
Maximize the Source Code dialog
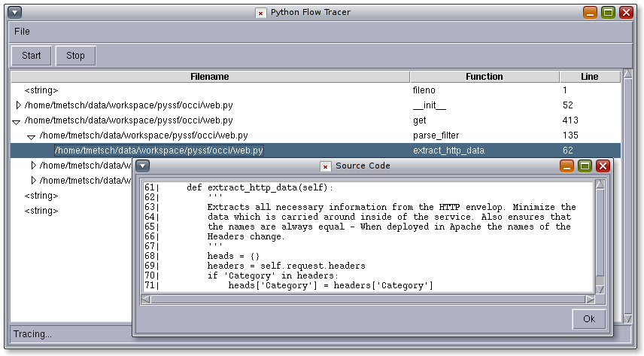click(x=585, y=166)
